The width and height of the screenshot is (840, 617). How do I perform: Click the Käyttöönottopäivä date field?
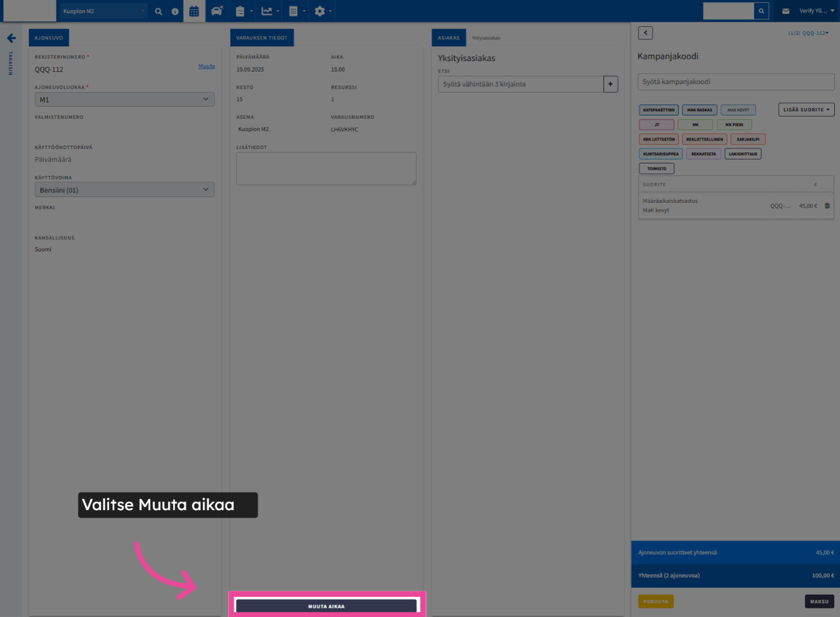tap(124, 159)
